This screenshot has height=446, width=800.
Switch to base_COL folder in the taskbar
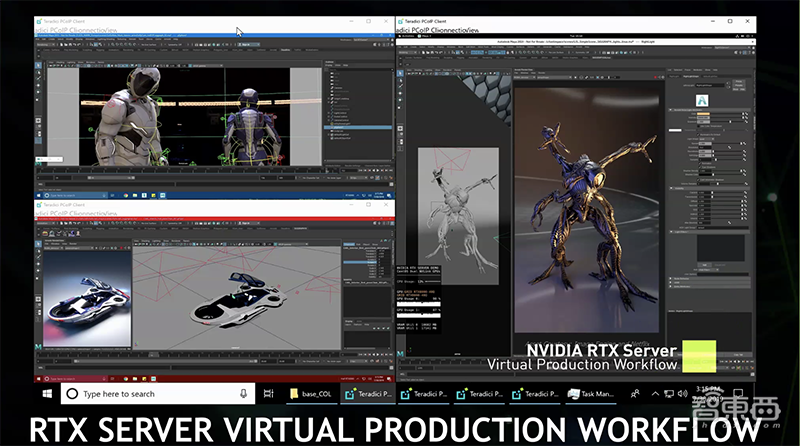[308, 394]
